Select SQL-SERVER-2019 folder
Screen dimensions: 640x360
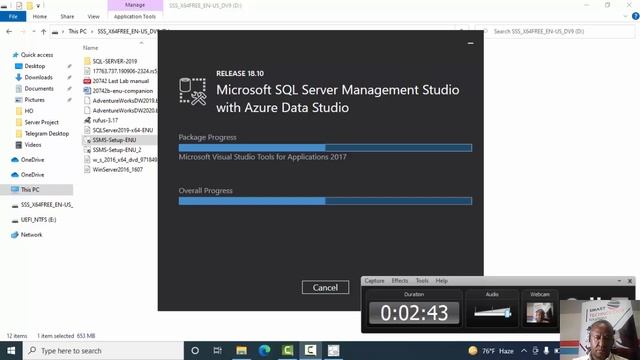[115, 61]
